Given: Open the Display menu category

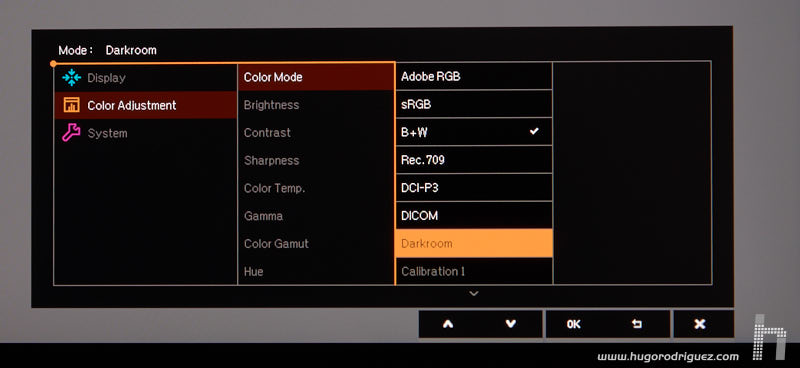Looking at the screenshot, I should tap(145, 78).
